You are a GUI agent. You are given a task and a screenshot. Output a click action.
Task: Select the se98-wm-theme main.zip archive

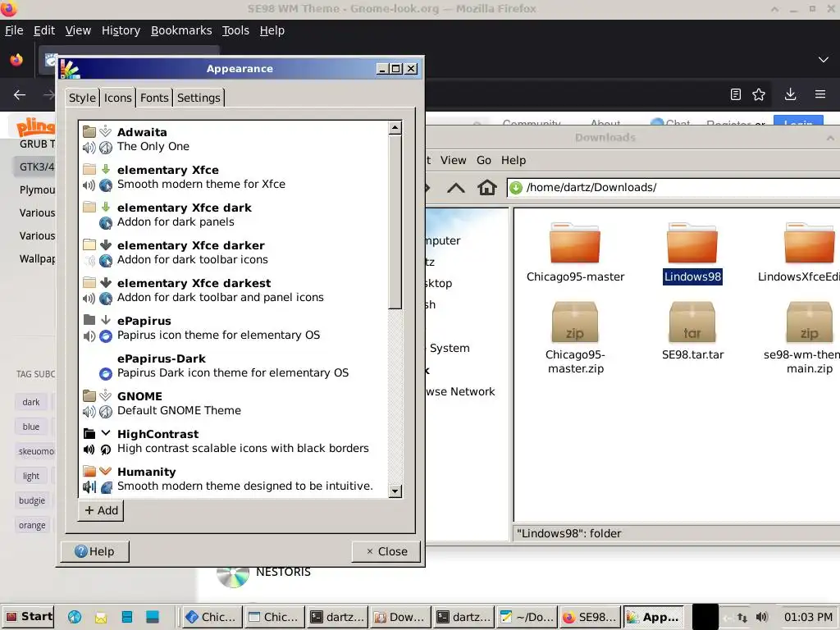(809, 337)
